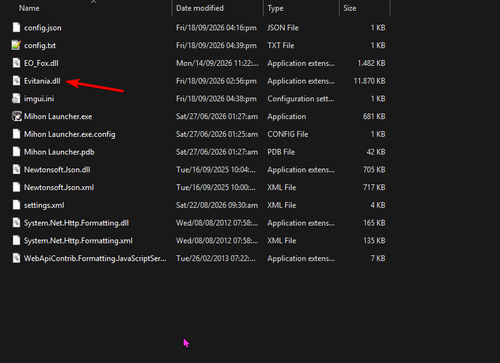The height and width of the screenshot is (363, 500).
Task: Click the date Fri/18/09/2026 02:56:pm
Action: 216,81
